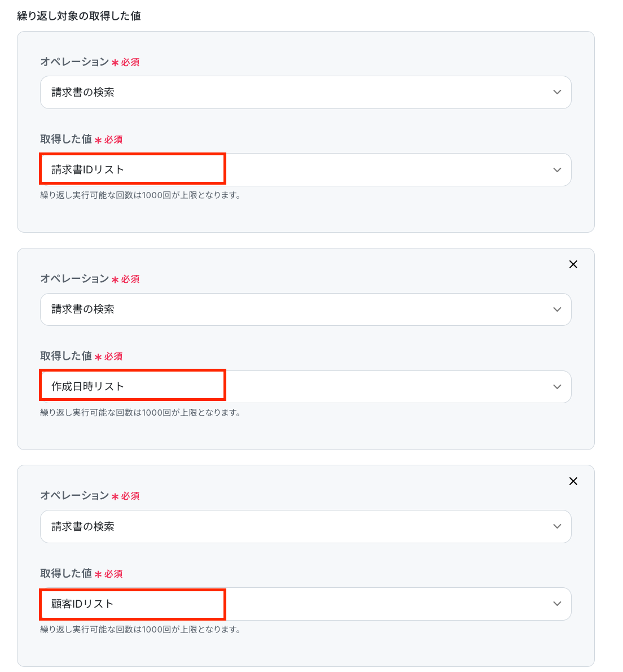Remove the 作成日時リスト card with its X

(573, 264)
